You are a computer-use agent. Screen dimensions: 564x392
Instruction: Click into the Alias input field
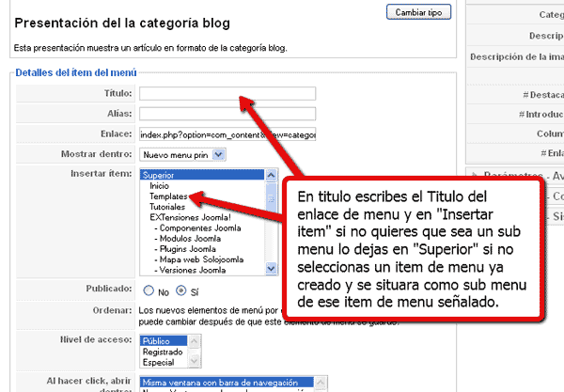[x=227, y=114]
